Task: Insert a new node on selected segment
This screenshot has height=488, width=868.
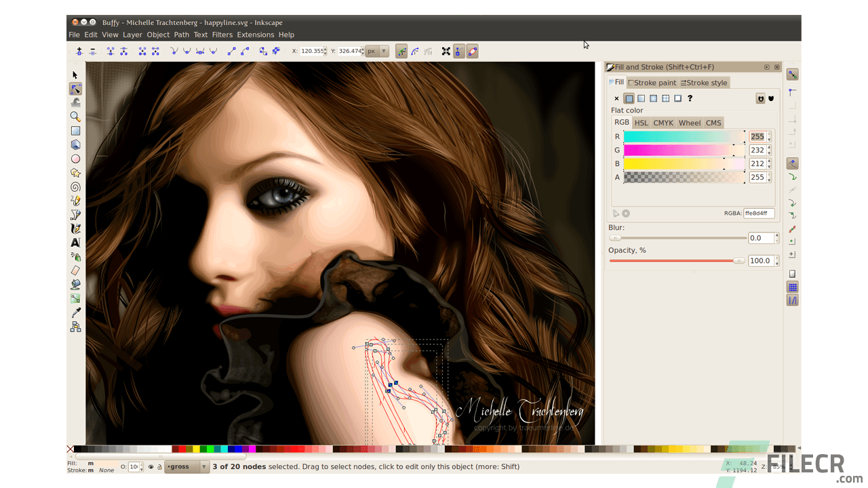Action: pos(79,51)
